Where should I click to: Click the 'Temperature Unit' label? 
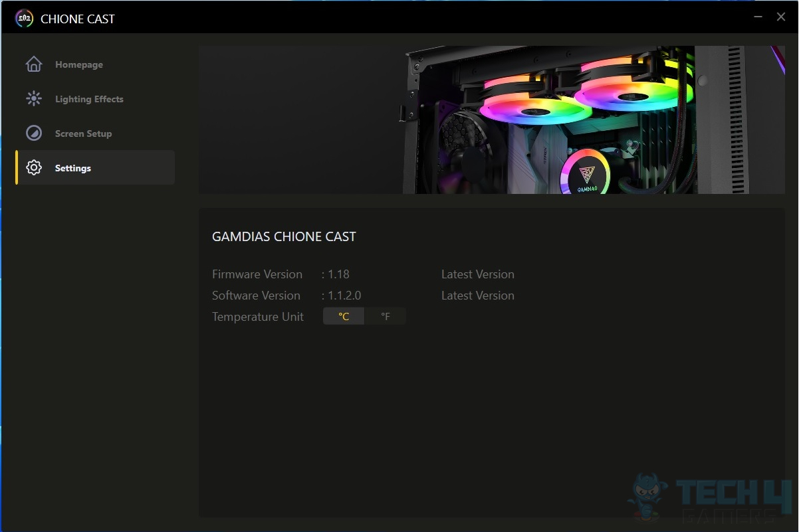click(258, 317)
